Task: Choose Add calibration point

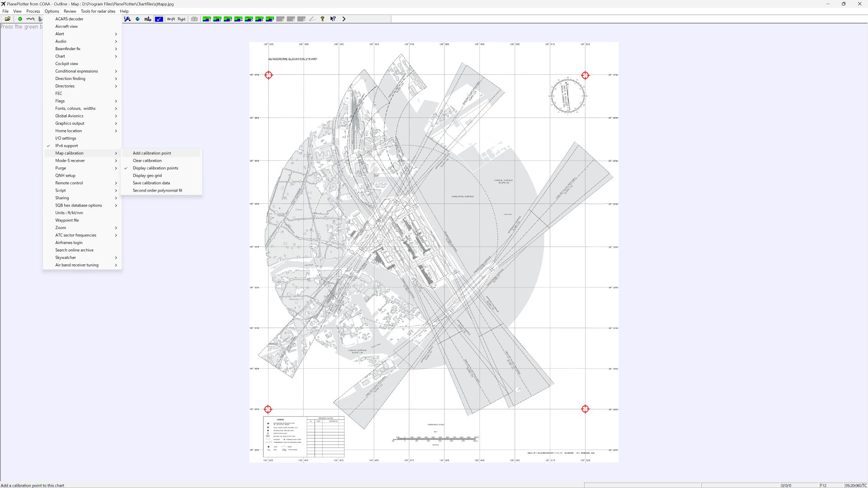Action: pos(151,153)
